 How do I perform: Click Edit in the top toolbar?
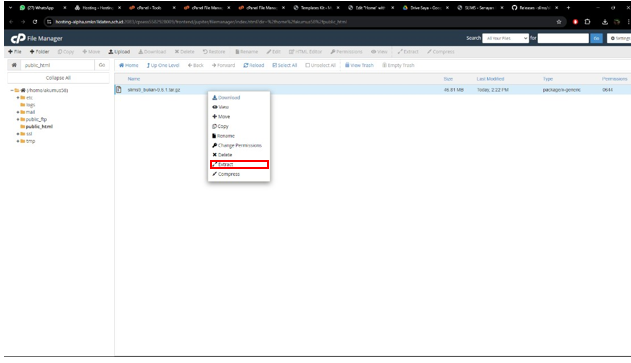(x=274, y=52)
